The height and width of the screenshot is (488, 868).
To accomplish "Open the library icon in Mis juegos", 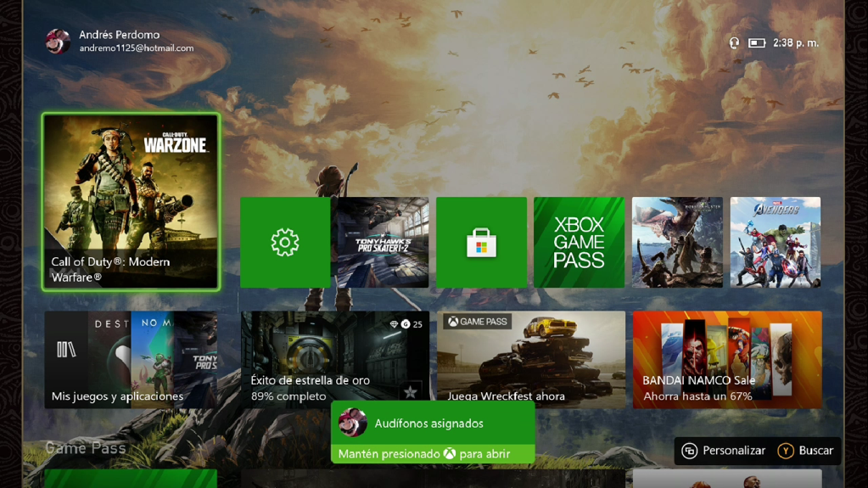I will [66, 350].
